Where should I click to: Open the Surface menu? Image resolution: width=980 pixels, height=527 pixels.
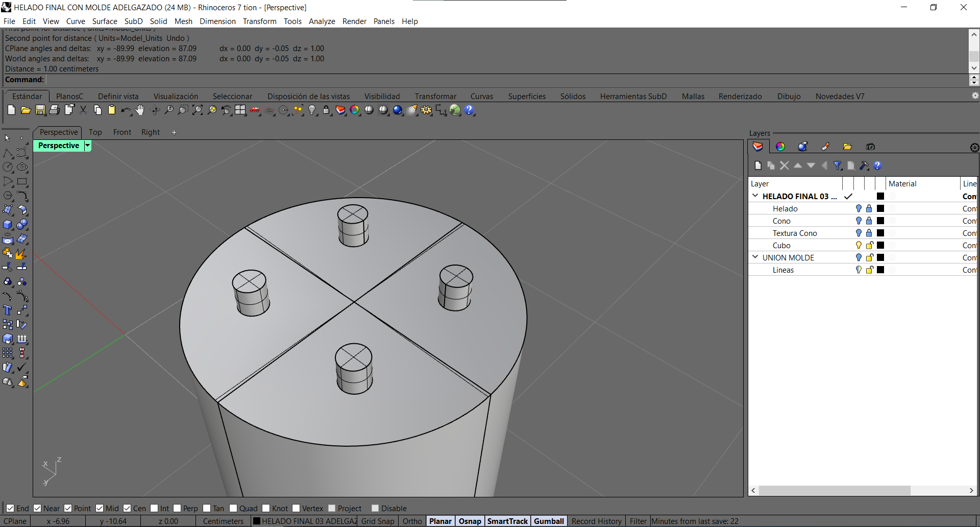point(105,21)
